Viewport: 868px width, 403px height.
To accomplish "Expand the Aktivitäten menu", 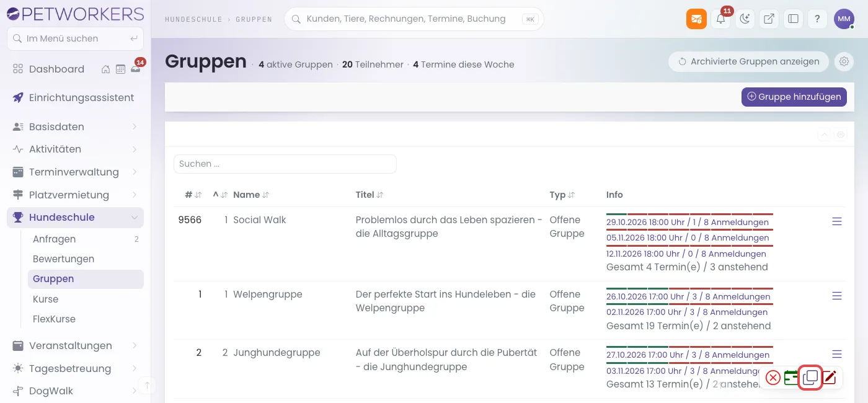I will pos(75,149).
